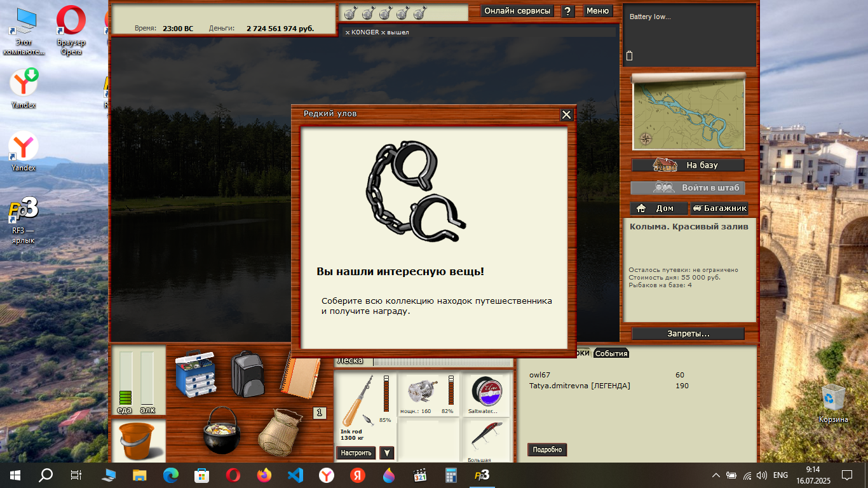Screen dimensions: 868x488
Task: Click the orange bucket
Action: click(x=137, y=441)
